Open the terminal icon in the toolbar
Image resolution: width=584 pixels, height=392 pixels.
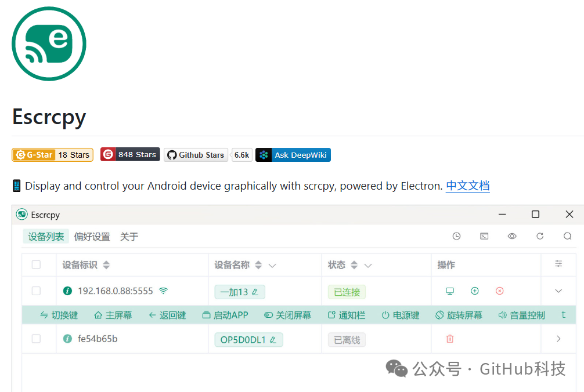point(484,236)
